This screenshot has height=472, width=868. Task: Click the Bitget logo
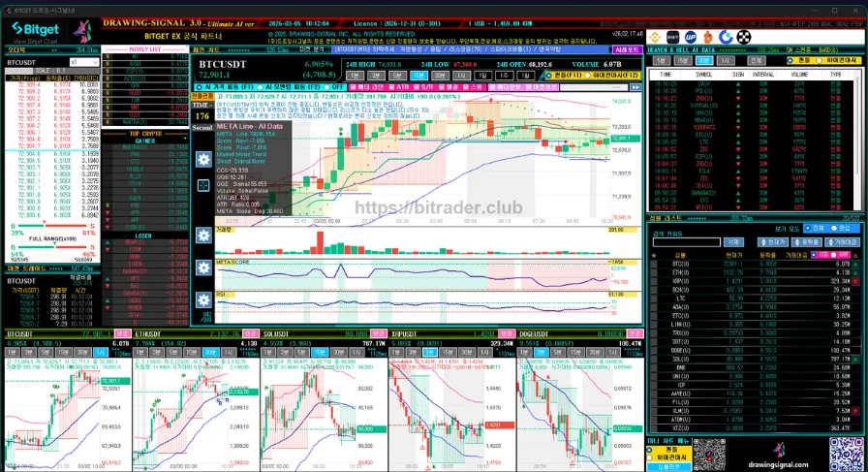[36, 29]
